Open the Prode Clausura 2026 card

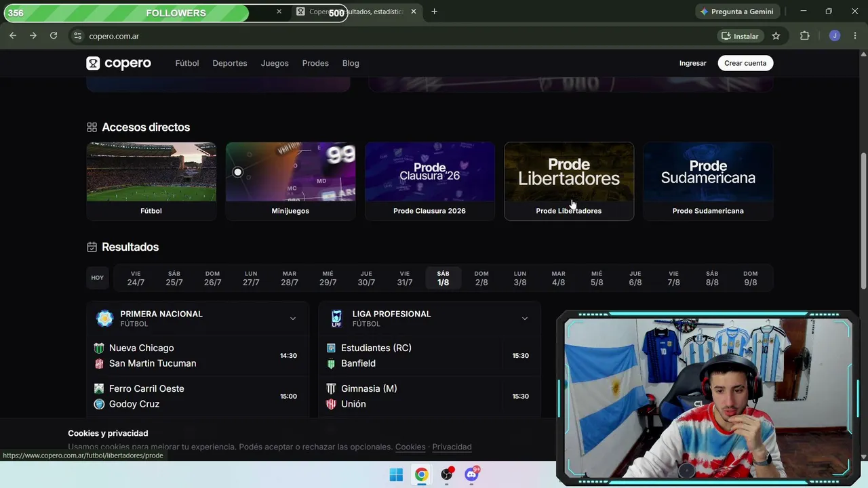pos(429,181)
